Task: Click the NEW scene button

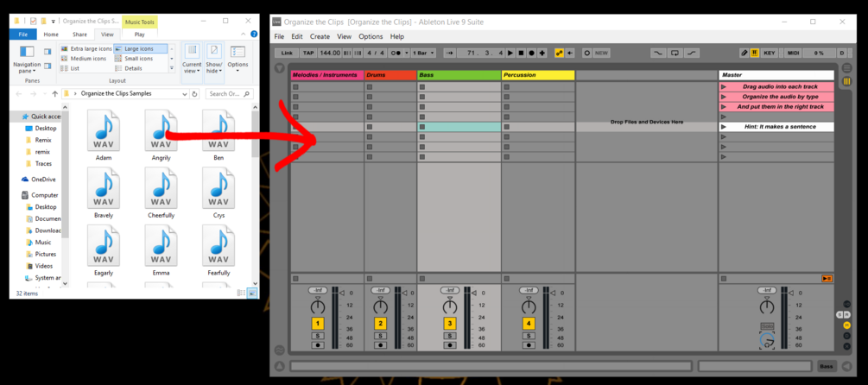Action: coord(601,54)
